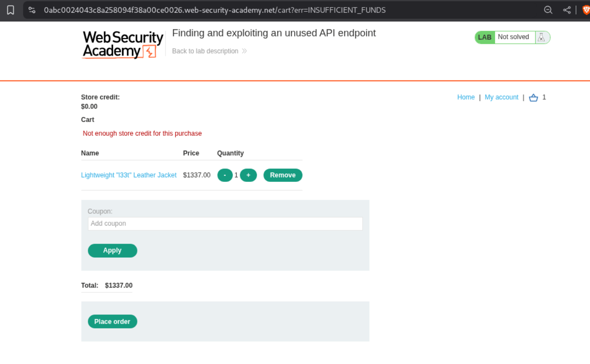Click the lab flask icon
The height and width of the screenshot is (364, 590).
pos(541,37)
